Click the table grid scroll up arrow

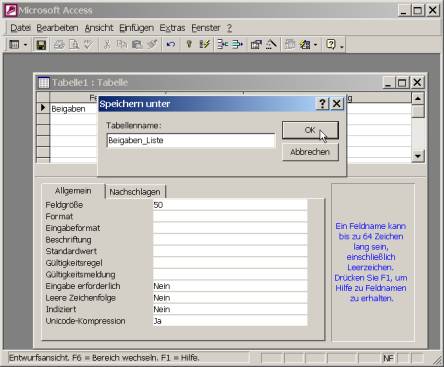tap(418, 98)
